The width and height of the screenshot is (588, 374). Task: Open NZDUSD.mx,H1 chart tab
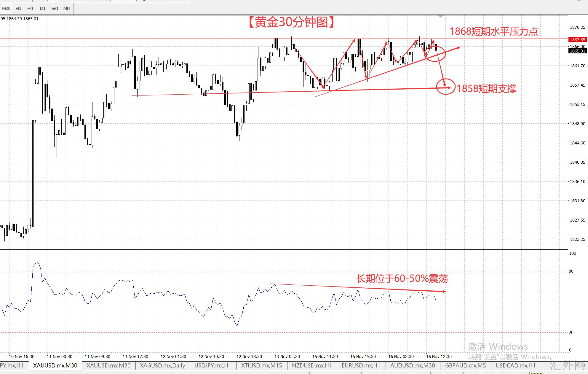[312, 365]
